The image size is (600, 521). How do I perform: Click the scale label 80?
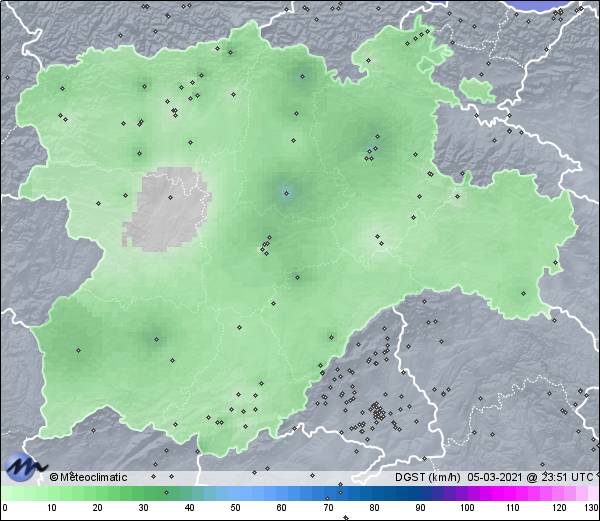pyautogui.click(x=374, y=508)
